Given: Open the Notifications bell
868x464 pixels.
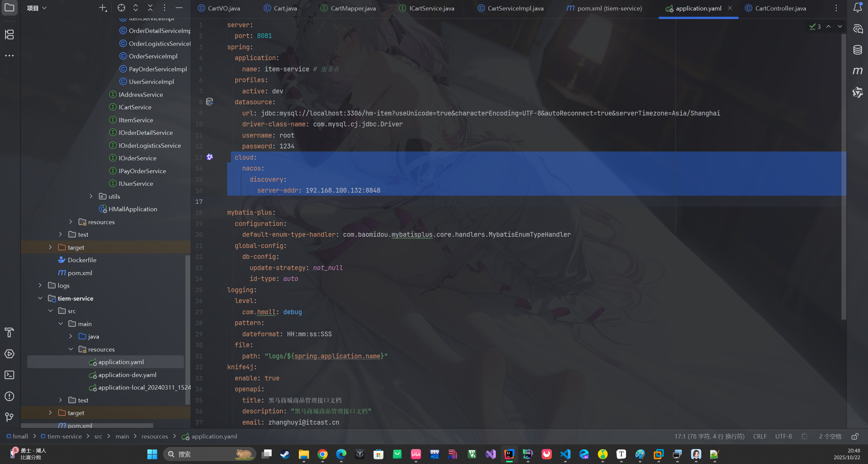Looking at the screenshot, I should pos(857,7).
